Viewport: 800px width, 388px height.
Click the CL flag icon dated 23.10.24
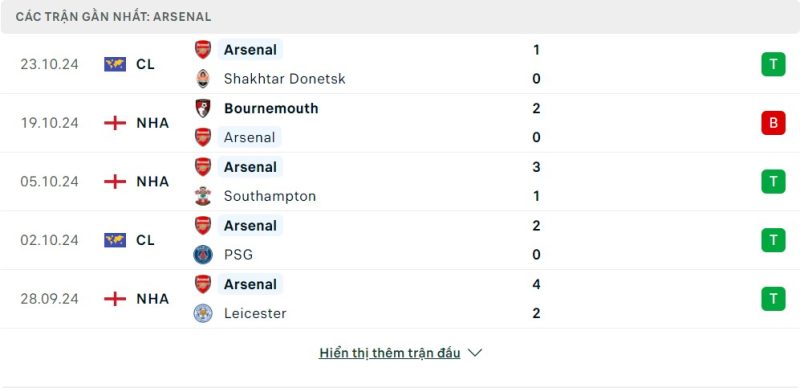115,64
